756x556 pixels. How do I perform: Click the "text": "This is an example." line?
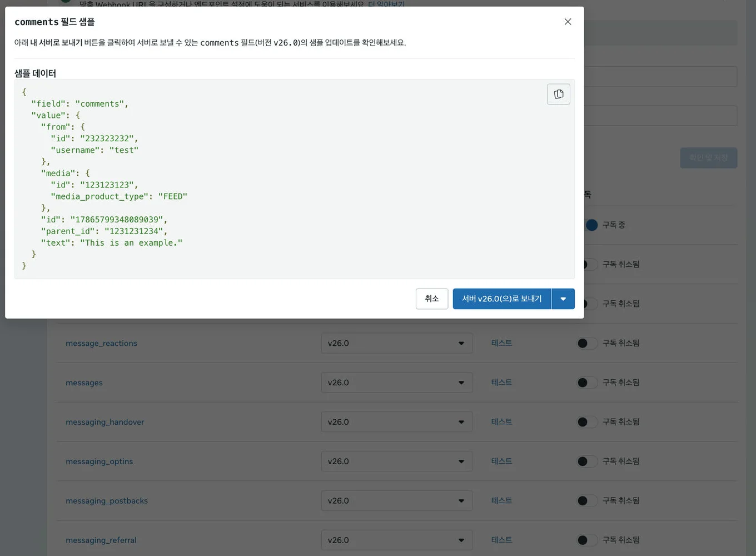pos(112,243)
